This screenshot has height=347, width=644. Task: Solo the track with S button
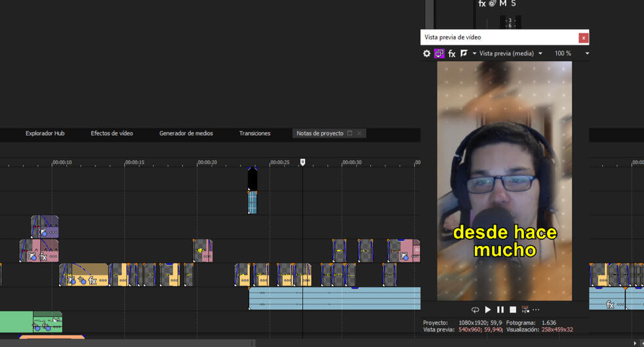tap(513, 4)
